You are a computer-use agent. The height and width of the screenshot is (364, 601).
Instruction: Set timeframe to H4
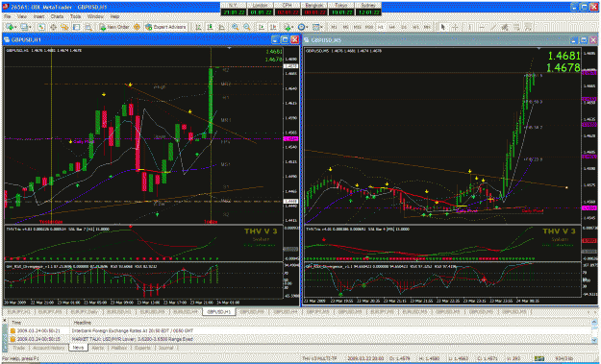391,27
